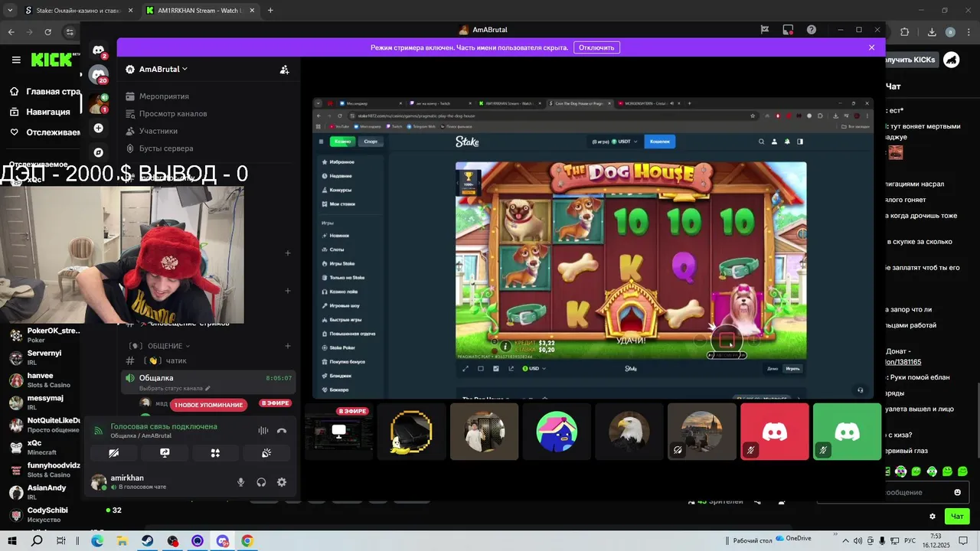Switch to the AM1RRKHAN Stream browser tab
The width and height of the screenshot is (980, 551).
pos(199,11)
